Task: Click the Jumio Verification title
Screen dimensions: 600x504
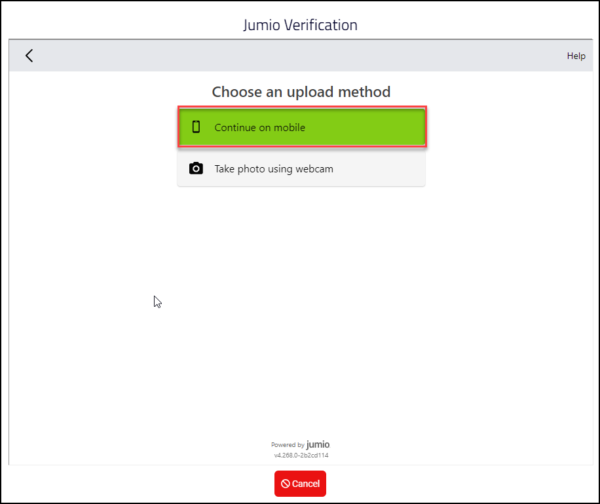Action: pos(300,25)
